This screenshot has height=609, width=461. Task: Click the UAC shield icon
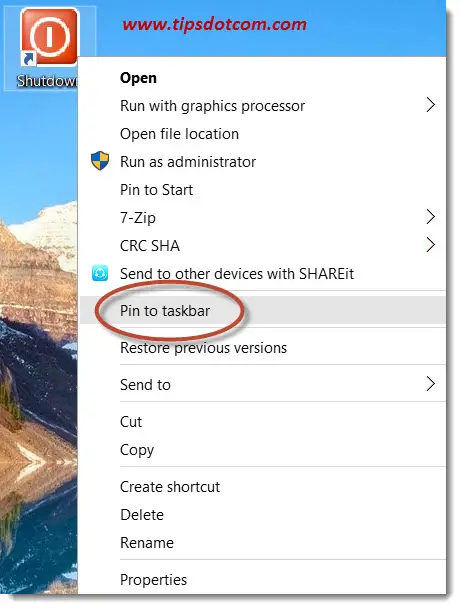tap(100, 161)
